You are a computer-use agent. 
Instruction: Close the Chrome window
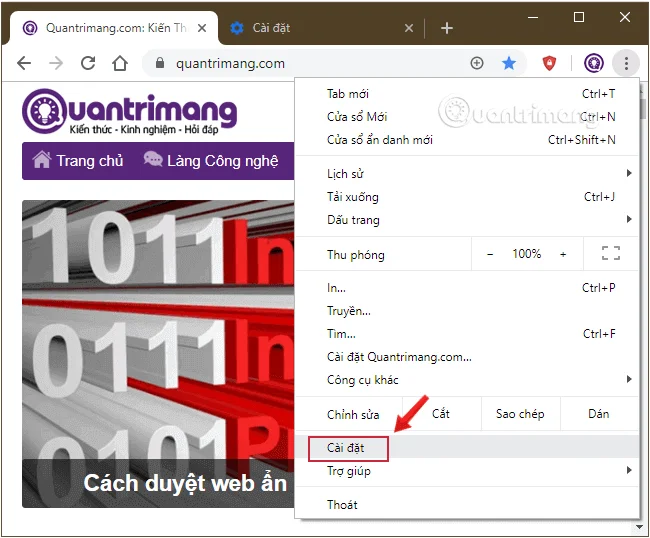625,17
